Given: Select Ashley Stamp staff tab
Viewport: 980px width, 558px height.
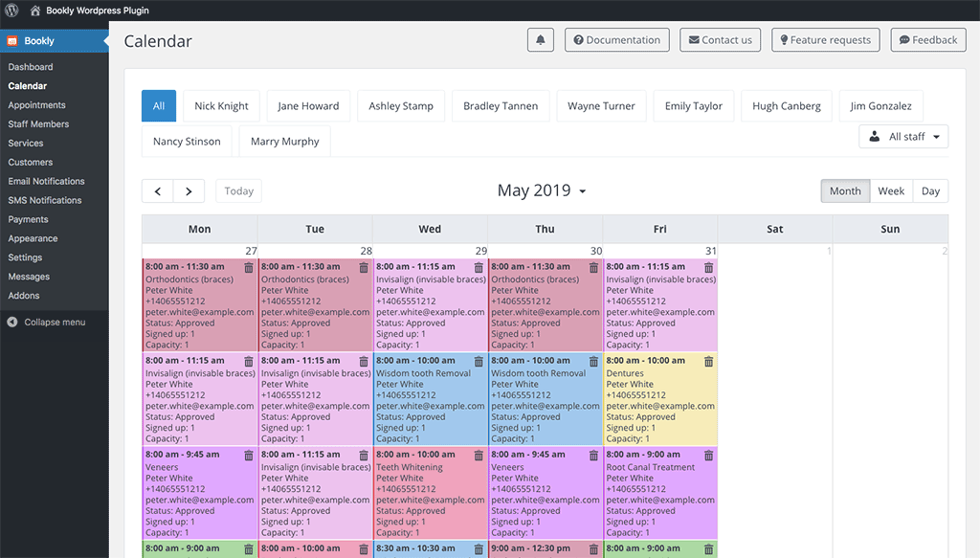Looking at the screenshot, I should pos(401,105).
